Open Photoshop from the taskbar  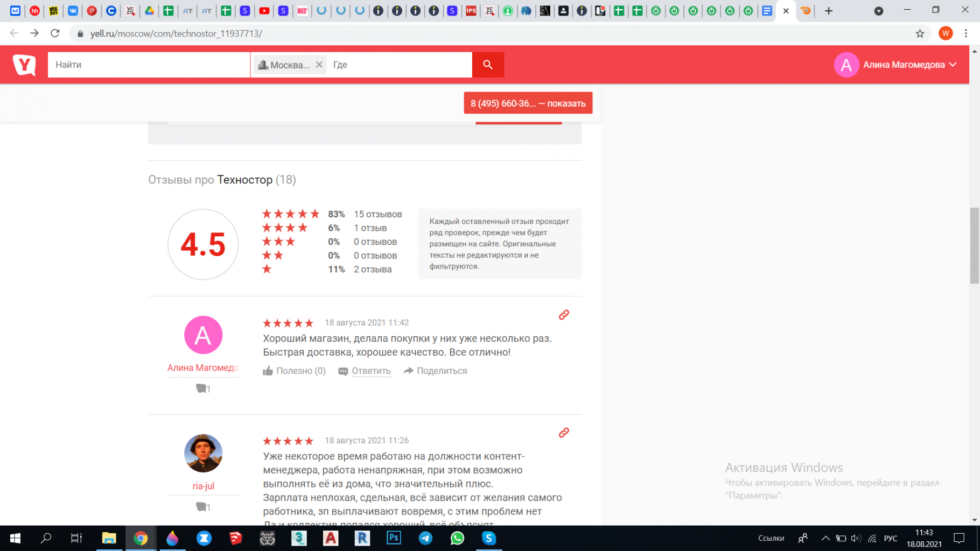coord(394,538)
